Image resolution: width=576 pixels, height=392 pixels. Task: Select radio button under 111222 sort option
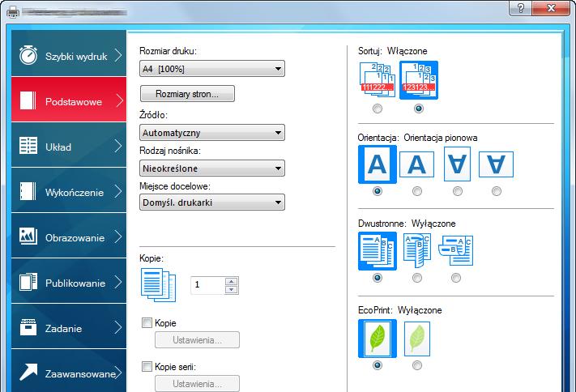tap(378, 109)
